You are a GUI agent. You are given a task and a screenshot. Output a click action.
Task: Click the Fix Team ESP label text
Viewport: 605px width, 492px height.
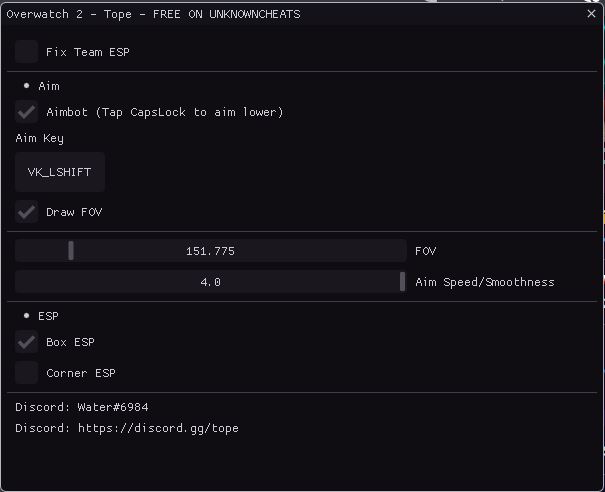88,52
